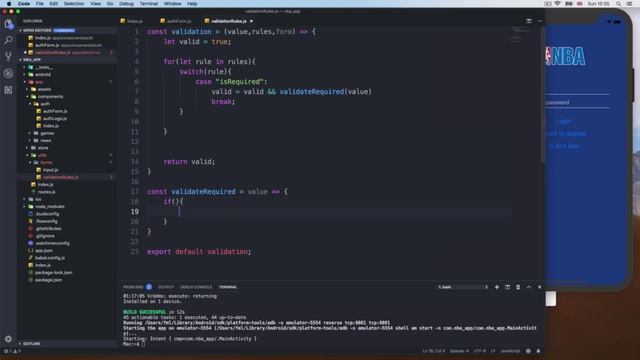Image resolution: width=640 pixels, height=360 pixels.
Task: Expand the __tests__ folder
Action: [44, 67]
